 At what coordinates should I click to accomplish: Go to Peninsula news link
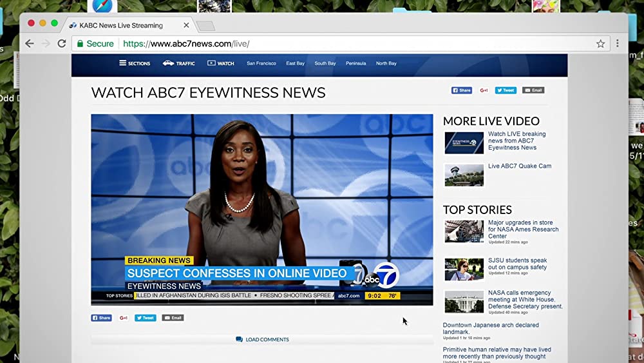coord(355,63)
